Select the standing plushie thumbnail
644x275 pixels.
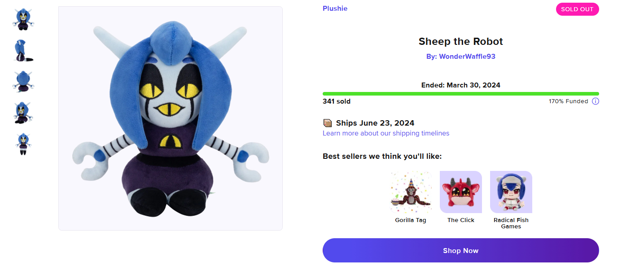click(x=23, y=144)
